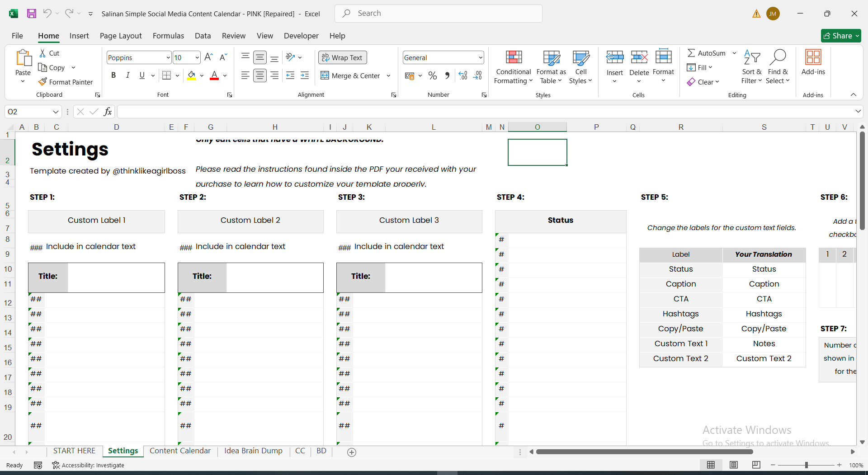
Task: Open the Find & Select menu
Action: (x=778, y=67)
